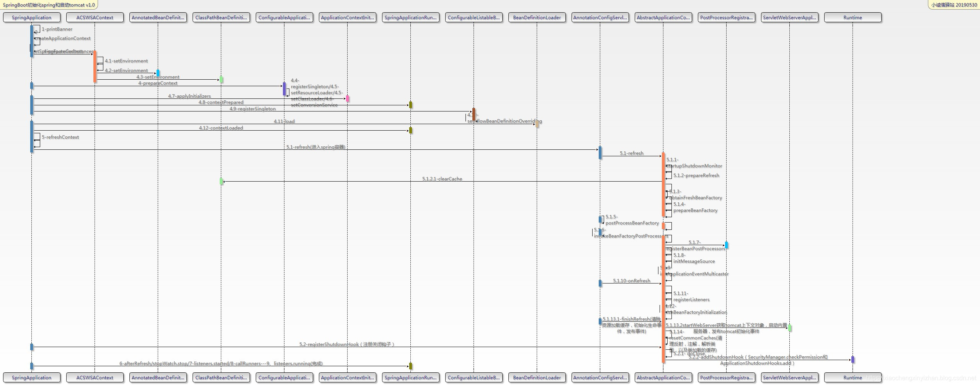Click the '4.9-registerSingleton' message label
This screenshot has height=385, width=980.
tap(253, 109)
